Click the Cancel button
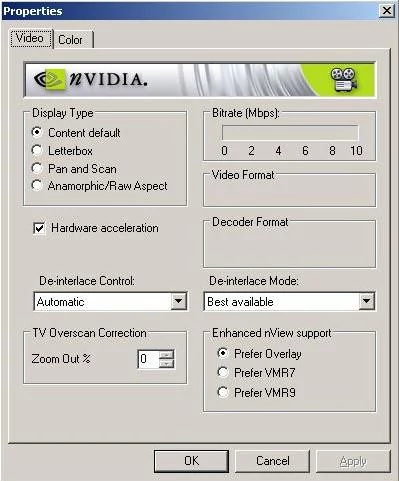This screenshot has width=399, height=481. (x=273, y=461)
